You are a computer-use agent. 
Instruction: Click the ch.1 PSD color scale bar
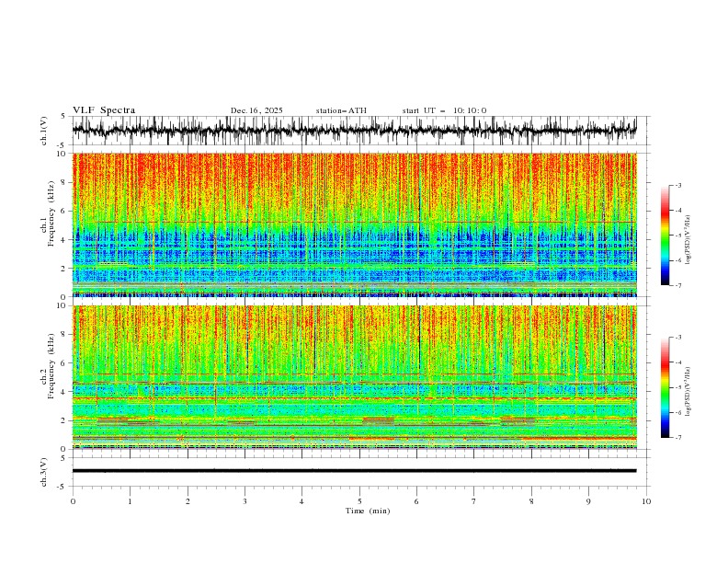coord(665,236)
